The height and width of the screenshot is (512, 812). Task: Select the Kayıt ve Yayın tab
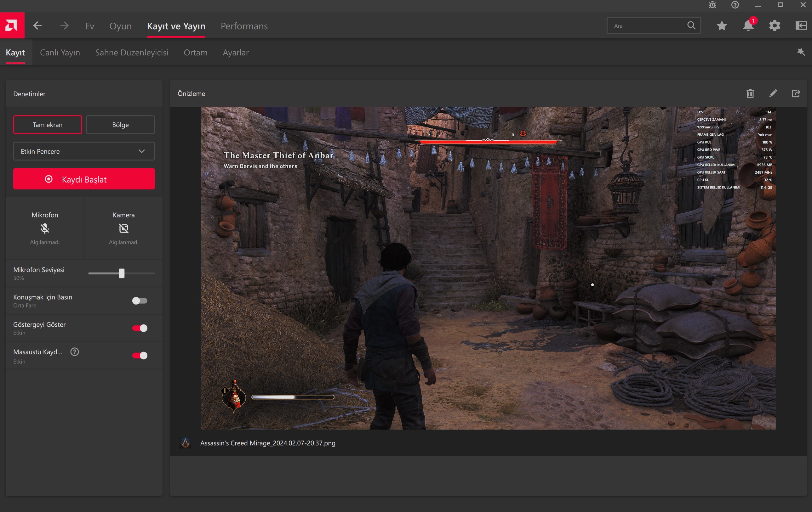coord(176,26)
